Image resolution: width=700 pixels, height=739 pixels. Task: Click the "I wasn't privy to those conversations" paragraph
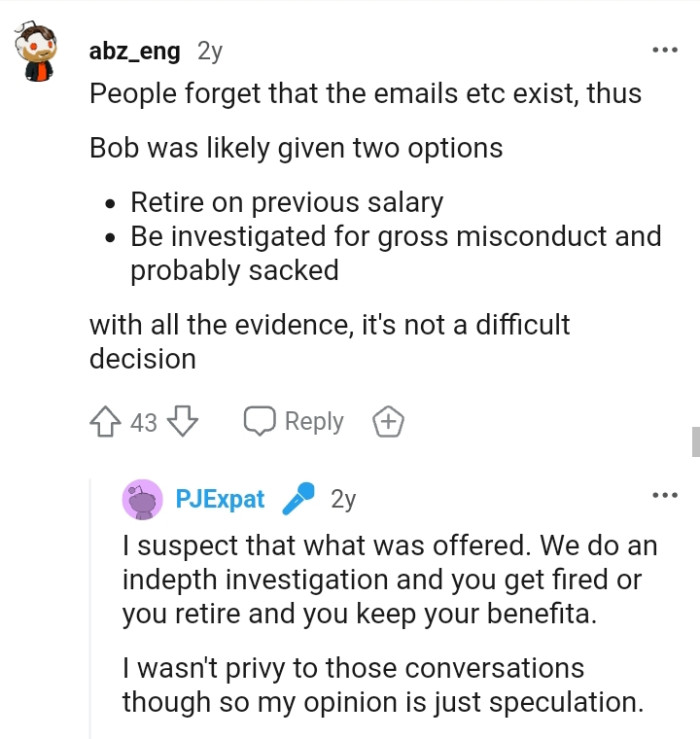click(382, 684)
